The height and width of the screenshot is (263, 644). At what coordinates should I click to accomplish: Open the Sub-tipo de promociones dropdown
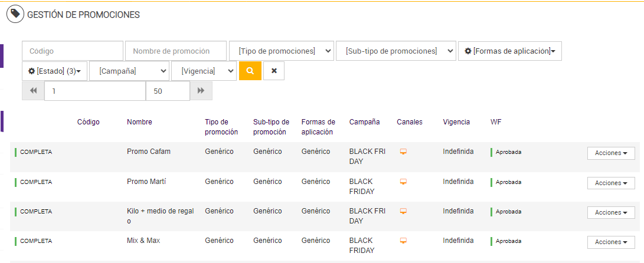(396, 51)
